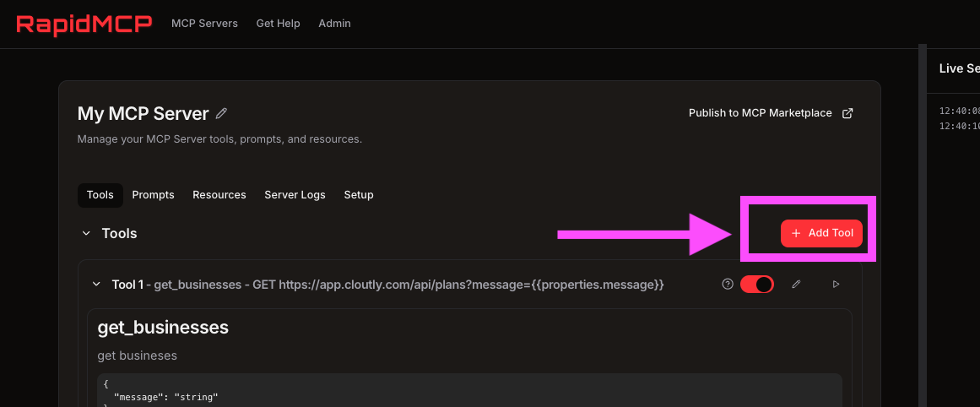Collapse Tool 1 get_businesses chevron

pos(96,285)
